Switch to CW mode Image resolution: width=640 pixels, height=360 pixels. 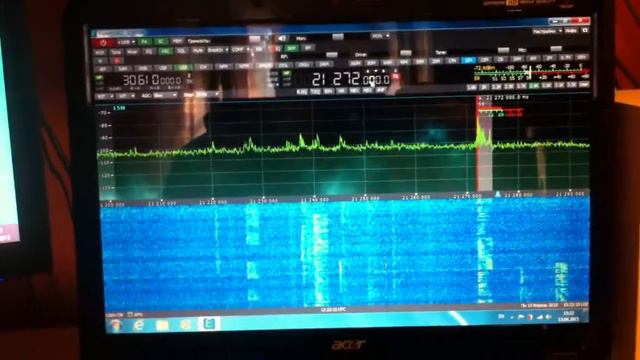(x=203, y=67)
